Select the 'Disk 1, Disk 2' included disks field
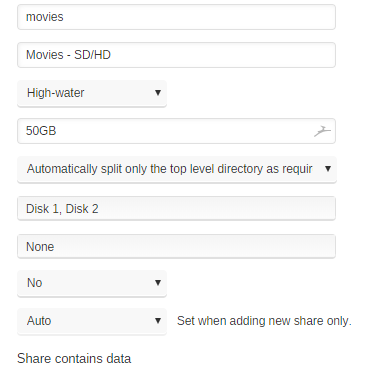Viewport: 374px width, 382px height. point(176,209)
